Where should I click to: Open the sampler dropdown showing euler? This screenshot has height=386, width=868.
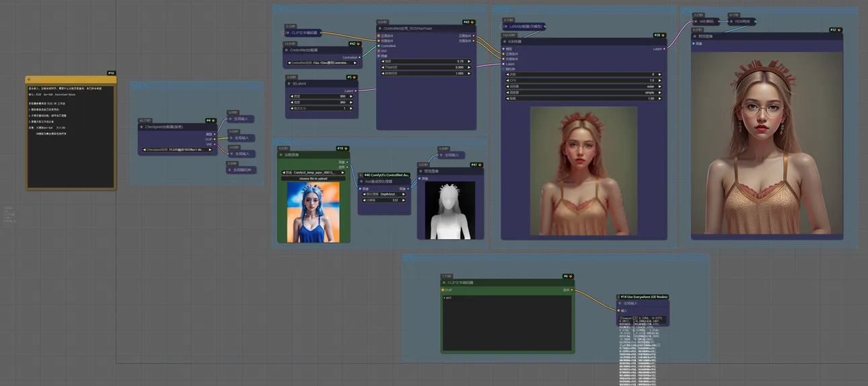click(x=583, y=86)
